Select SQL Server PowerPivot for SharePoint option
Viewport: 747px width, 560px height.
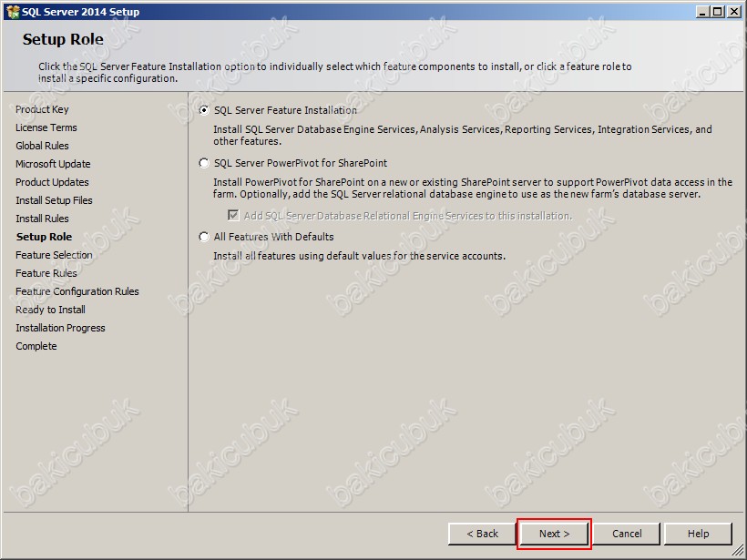point(204,163)
